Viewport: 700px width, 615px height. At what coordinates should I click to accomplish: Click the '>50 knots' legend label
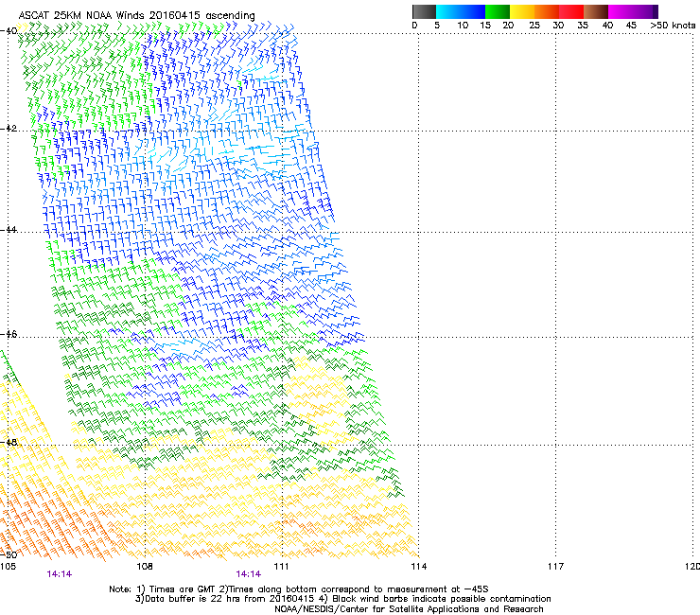[673, 26]
